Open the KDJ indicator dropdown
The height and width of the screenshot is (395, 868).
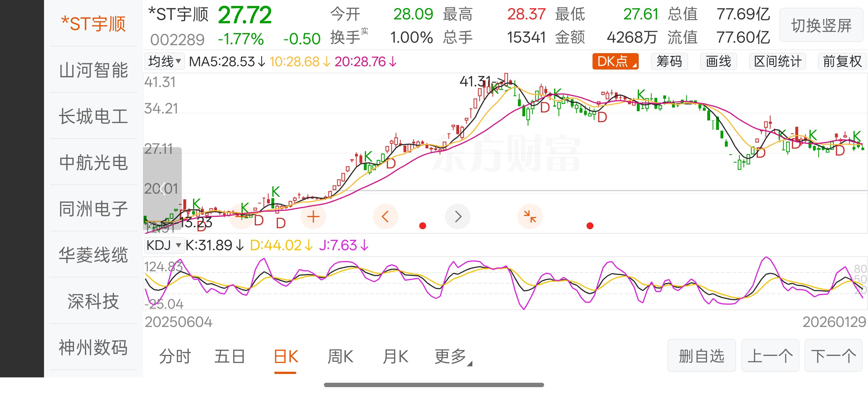coord(164,245)
